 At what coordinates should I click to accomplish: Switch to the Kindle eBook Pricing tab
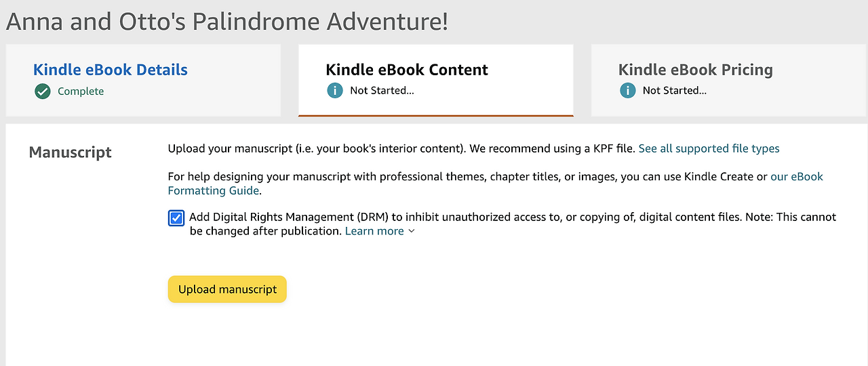click(x=695, y=70)
